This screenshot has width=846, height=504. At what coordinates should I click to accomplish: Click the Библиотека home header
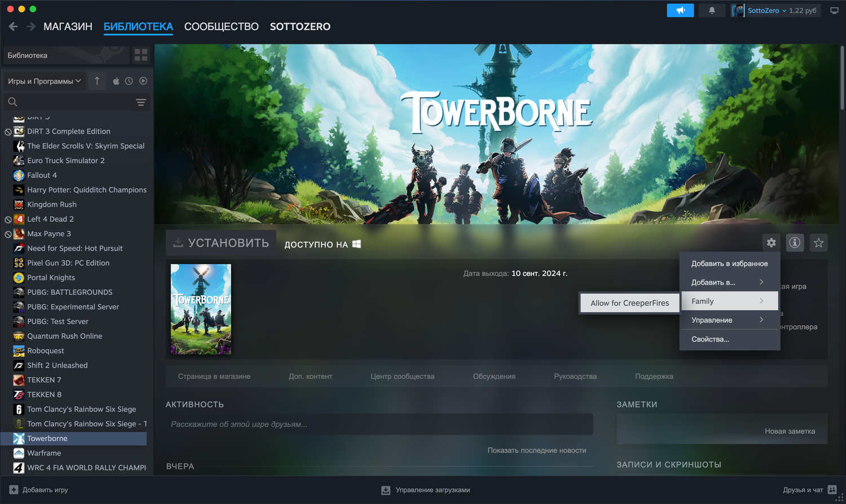pyautogui.click(x=67, y=55)
